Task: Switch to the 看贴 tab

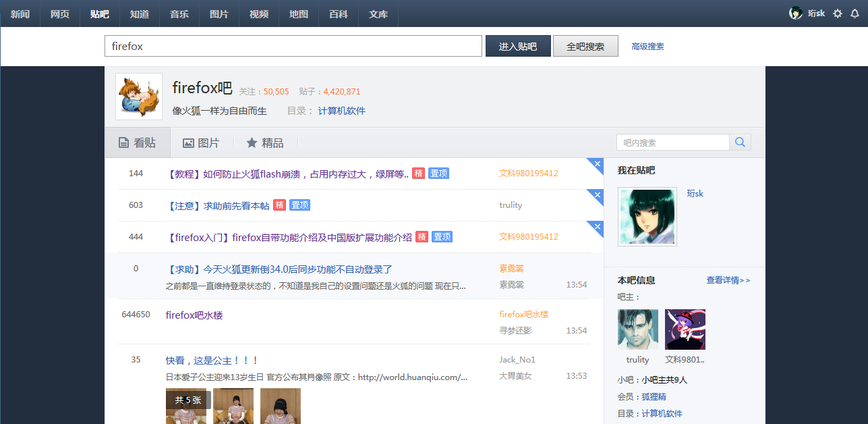Action: tap(138, 142)
